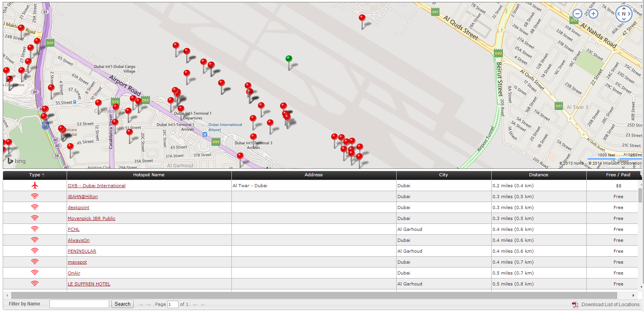Zoom in the map with plus button

click(x=593, y=14)
